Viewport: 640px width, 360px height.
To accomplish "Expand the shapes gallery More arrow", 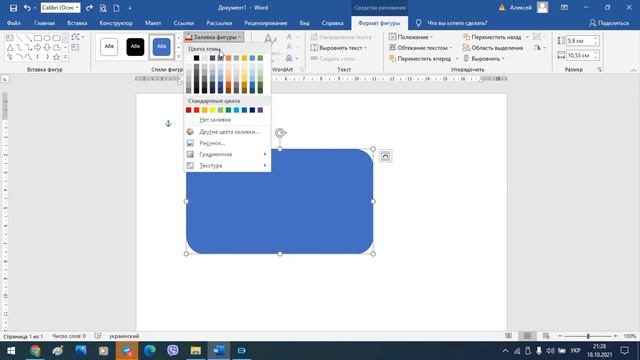I will (x=65, y=57).
